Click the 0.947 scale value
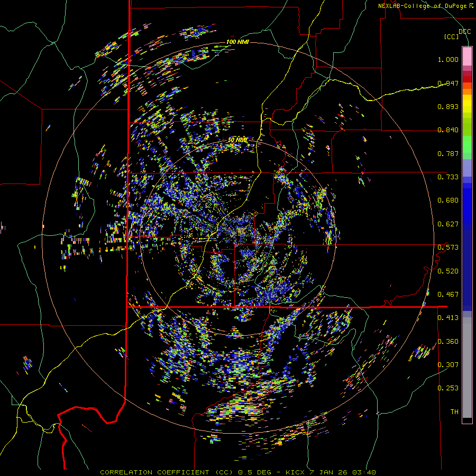476x476 pixels. pyautogui.click(x=448, y=83)
